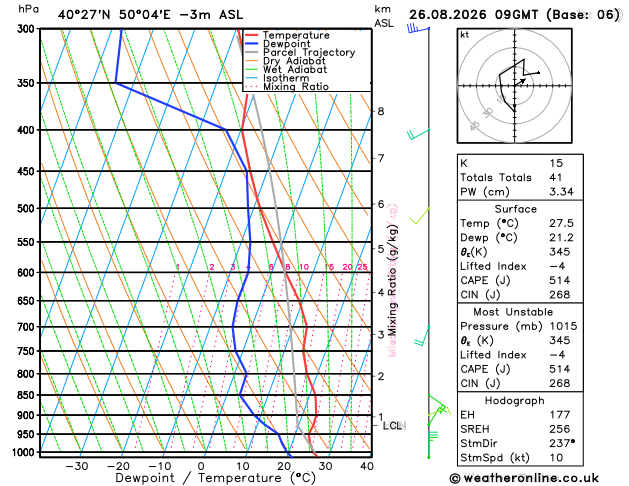Click the 20 temperature axis label
This screenshot has height=486, width=629.
tap(284, 466)
